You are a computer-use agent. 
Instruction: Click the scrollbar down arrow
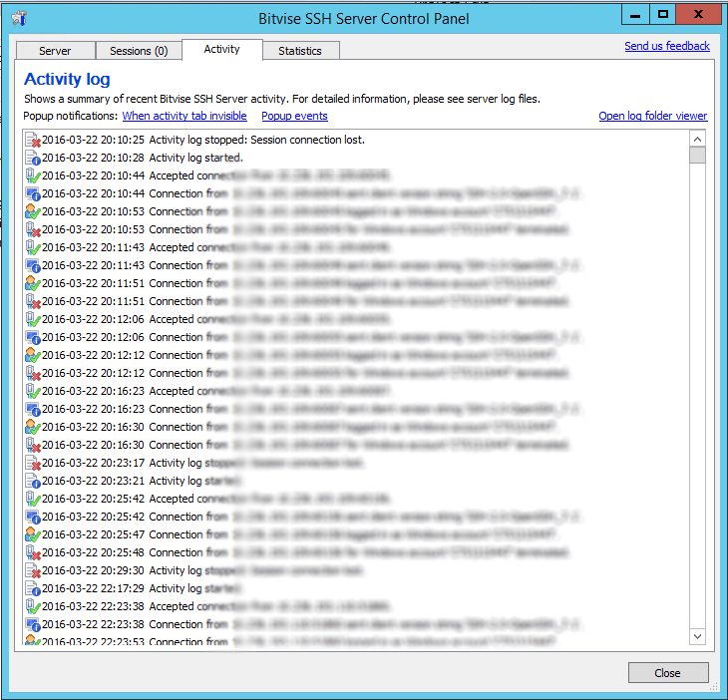(697, 636)
